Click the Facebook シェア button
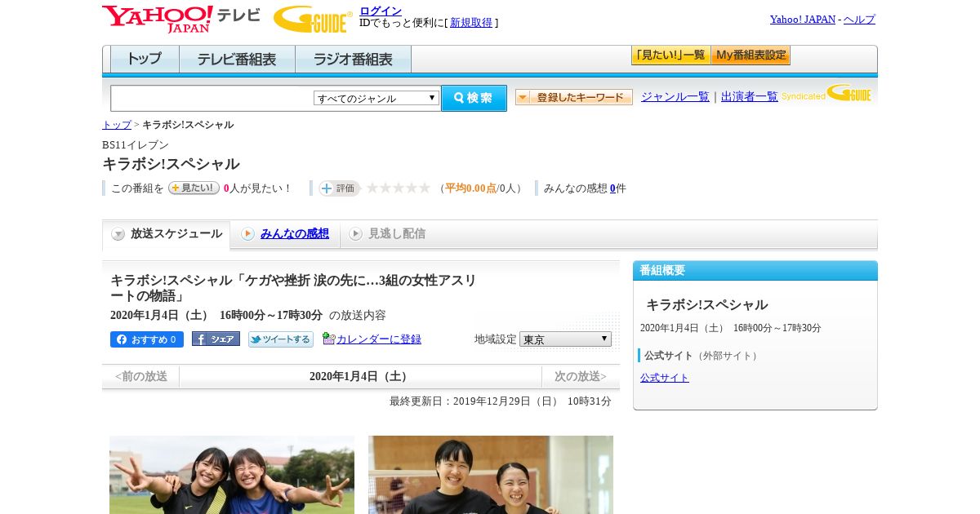 (216, 339)
